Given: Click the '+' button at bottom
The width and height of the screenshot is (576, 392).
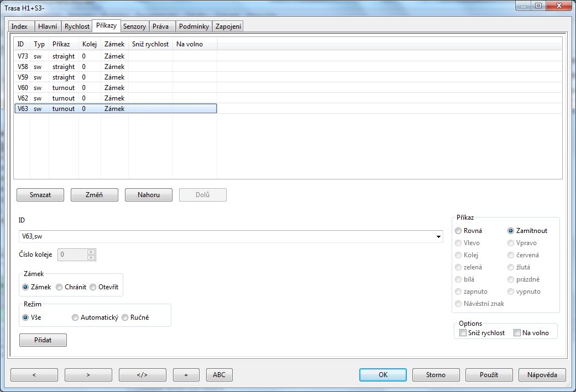Looking at the screenshot, I should pyautogui.click(x=186, y=375).
